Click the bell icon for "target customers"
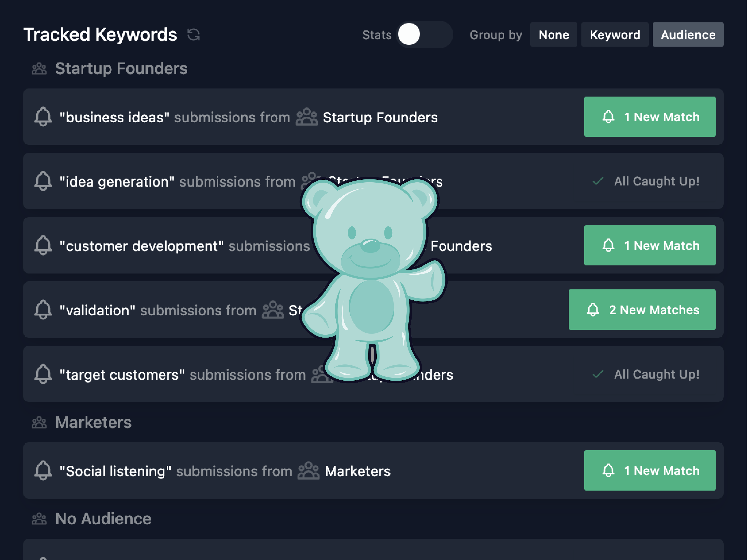Image resolution: width=747 pixels, height=560 pixels. pyautogui.click(x=43, y=374)
